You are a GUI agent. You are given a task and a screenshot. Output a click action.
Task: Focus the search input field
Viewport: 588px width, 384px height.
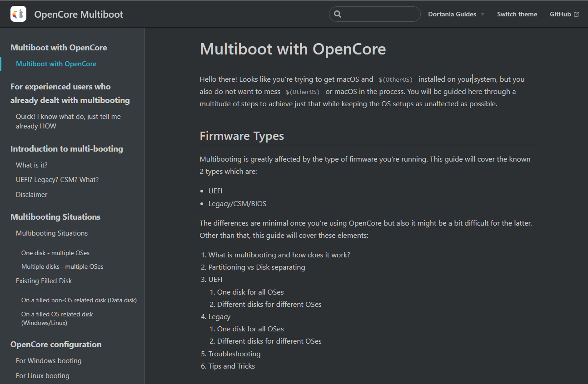[x=375, y=14]
